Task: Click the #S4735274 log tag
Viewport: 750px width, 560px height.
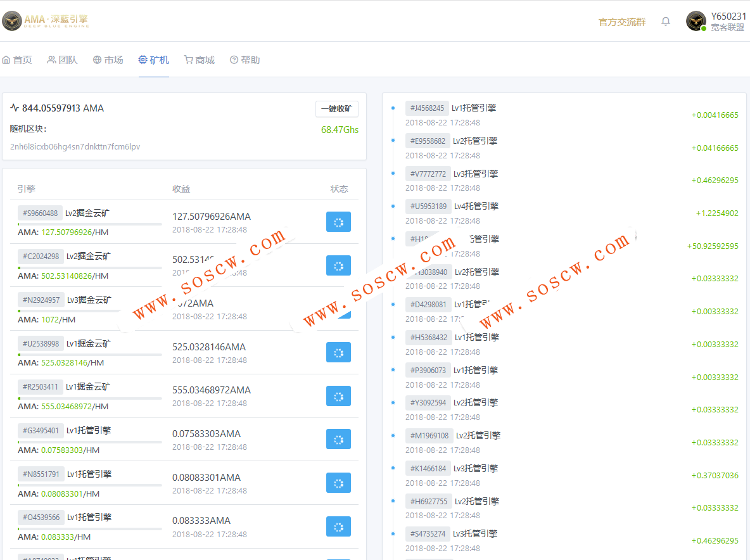Action: [428, 533]
